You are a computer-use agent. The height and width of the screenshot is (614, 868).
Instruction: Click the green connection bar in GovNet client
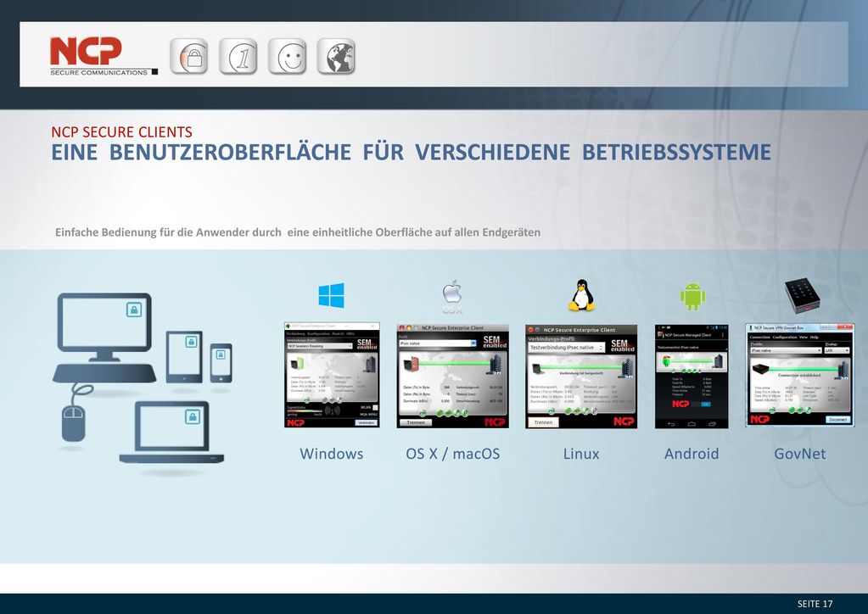pos(802,367)
